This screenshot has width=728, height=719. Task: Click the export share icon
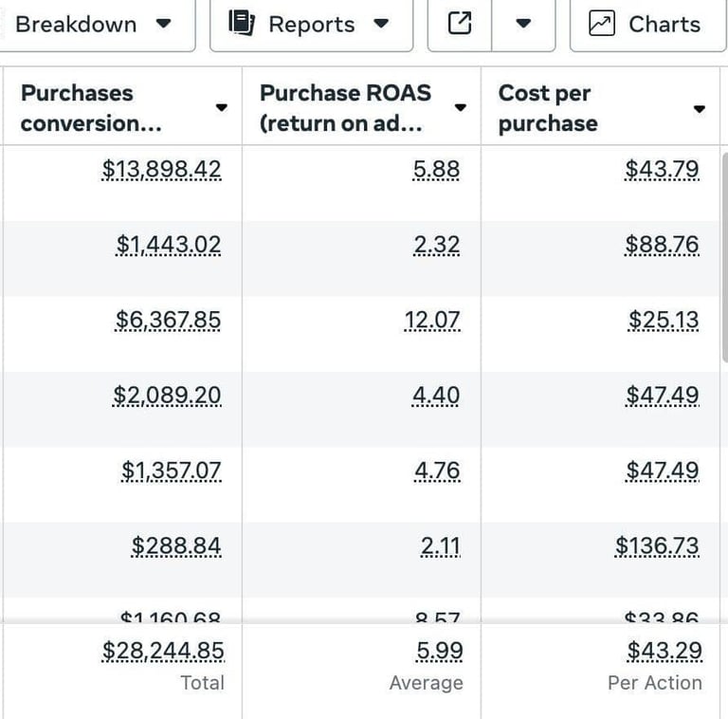tap(460, 24)
